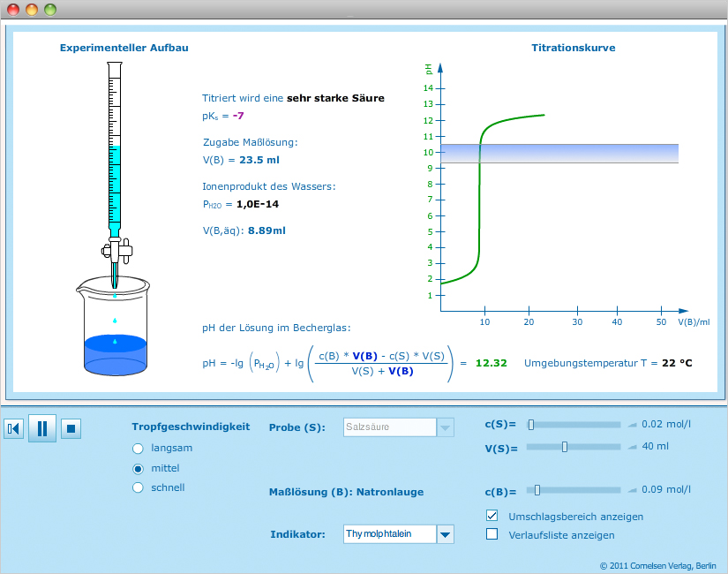Pause the running titration

click(x=41, y=428)
